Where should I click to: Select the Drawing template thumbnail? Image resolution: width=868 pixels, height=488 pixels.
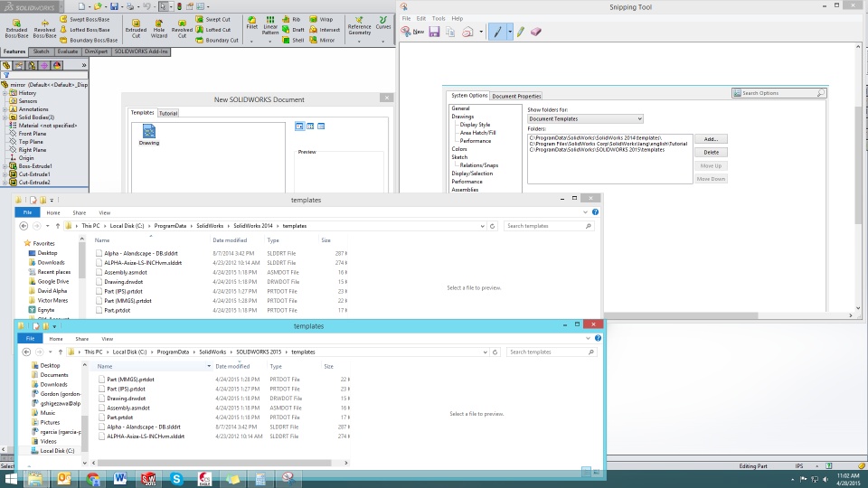(x=149, y=135)
